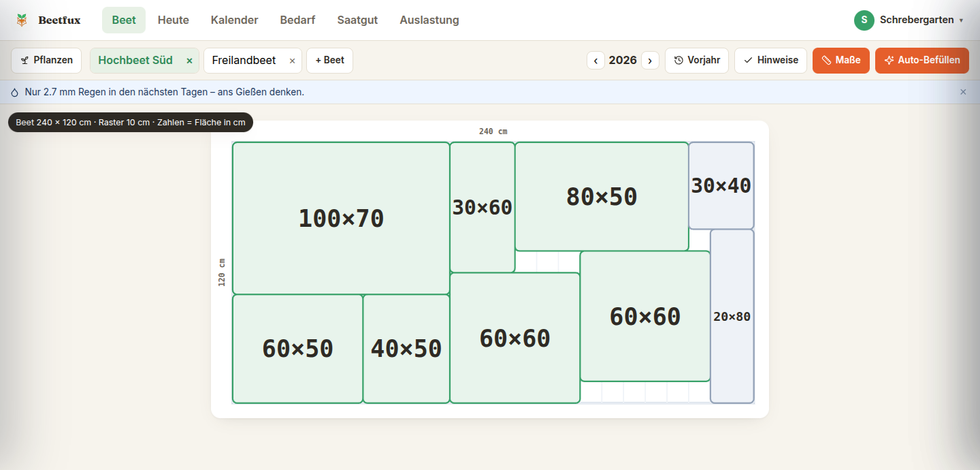Select the 60×50 planting area
This screenshot has width=980, height=470.
tap(297, 349)
